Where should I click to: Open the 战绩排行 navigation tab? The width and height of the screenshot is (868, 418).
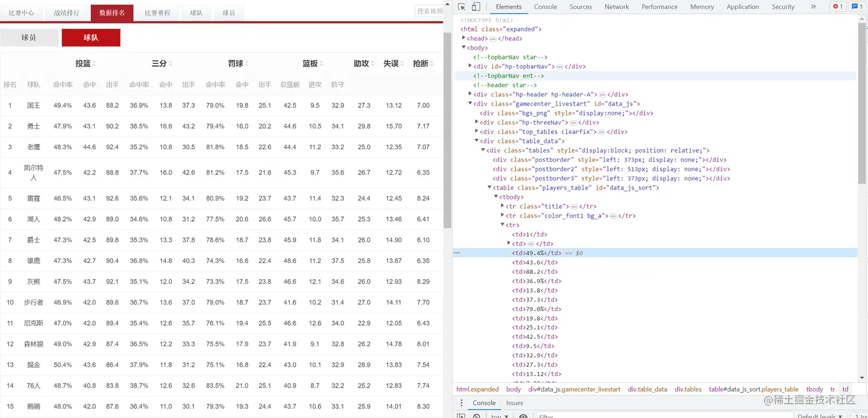coord(67,13)
